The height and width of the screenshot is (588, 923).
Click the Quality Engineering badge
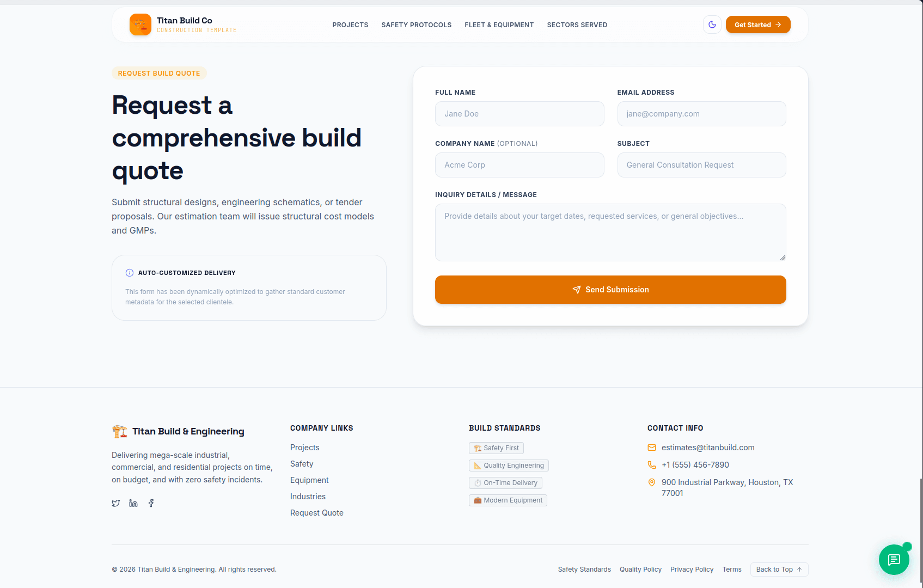point(509,465)
